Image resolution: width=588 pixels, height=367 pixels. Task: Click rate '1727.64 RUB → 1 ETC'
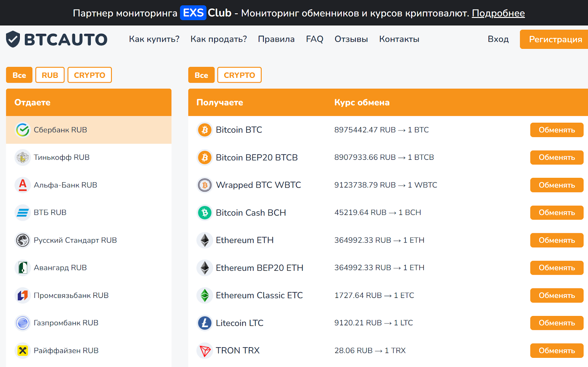point(374,295)
